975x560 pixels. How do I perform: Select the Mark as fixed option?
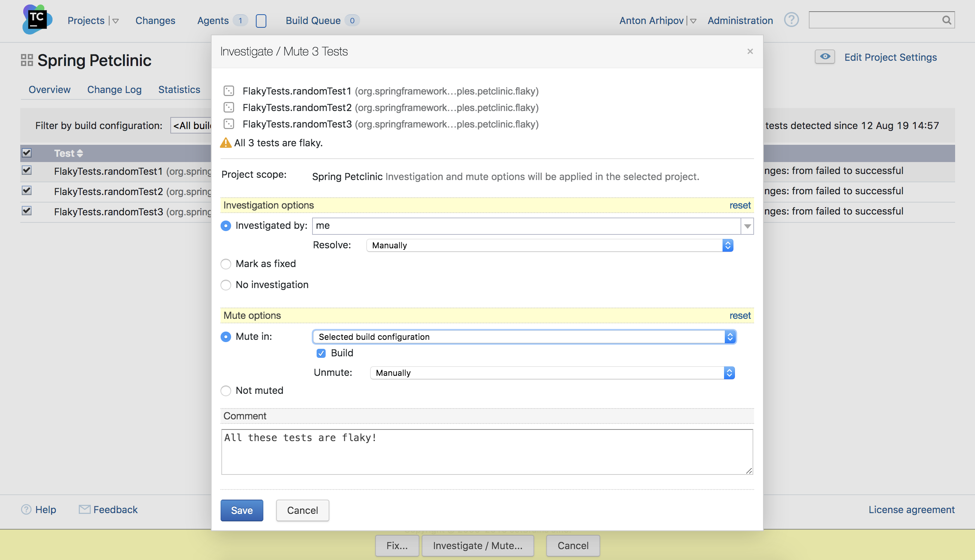226,264
